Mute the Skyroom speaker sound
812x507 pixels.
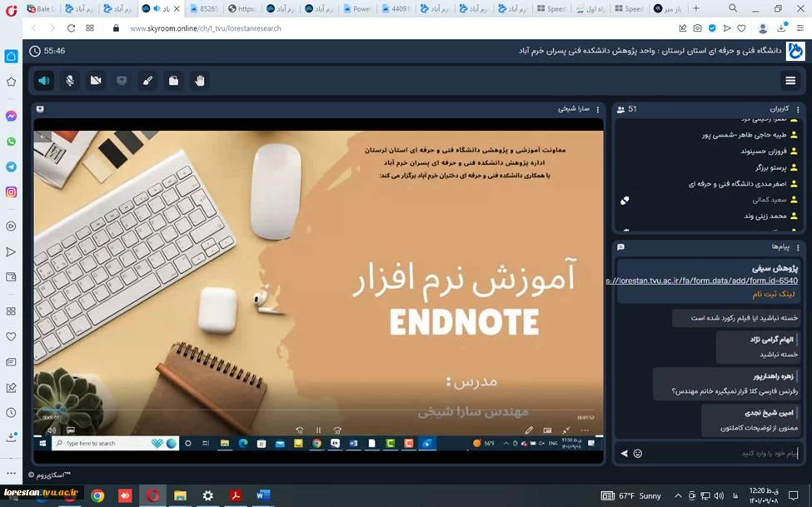click(x=44, y=81)
